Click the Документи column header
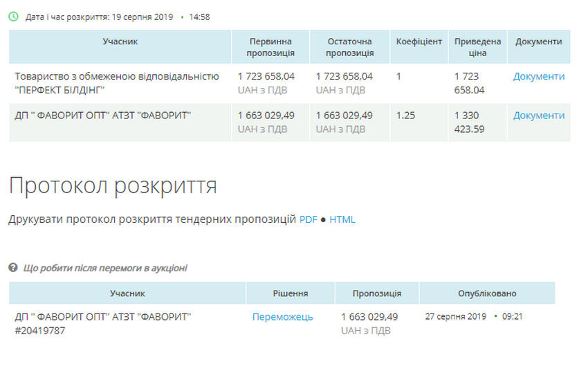Viewport: 588px width, 373px height. click(x=538, y=42)
